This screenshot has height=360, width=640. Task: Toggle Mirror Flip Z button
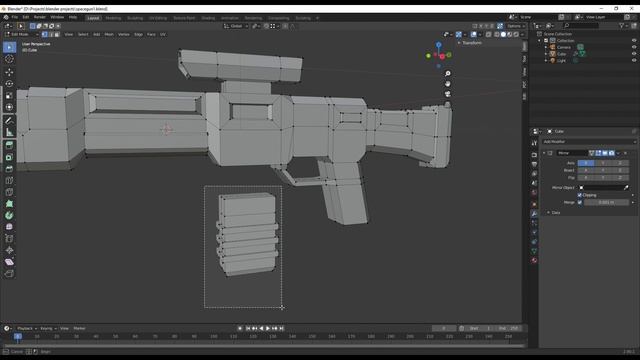[620, 178]
